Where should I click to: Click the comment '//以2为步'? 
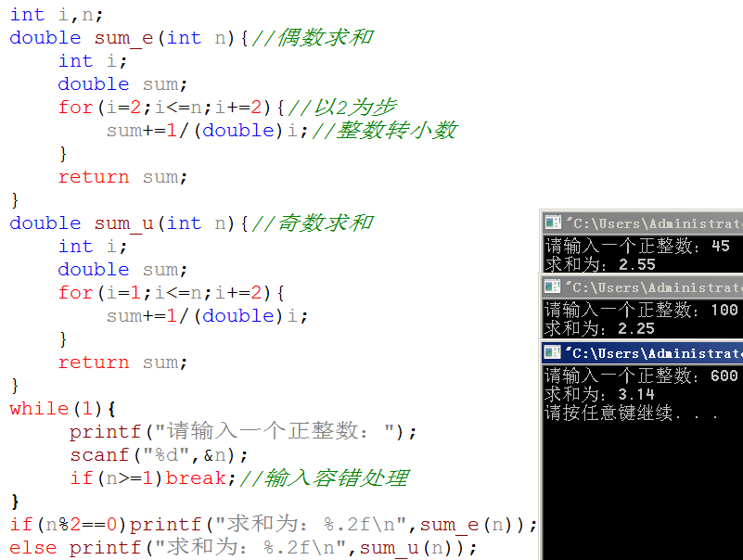click(x=342, y=107)
